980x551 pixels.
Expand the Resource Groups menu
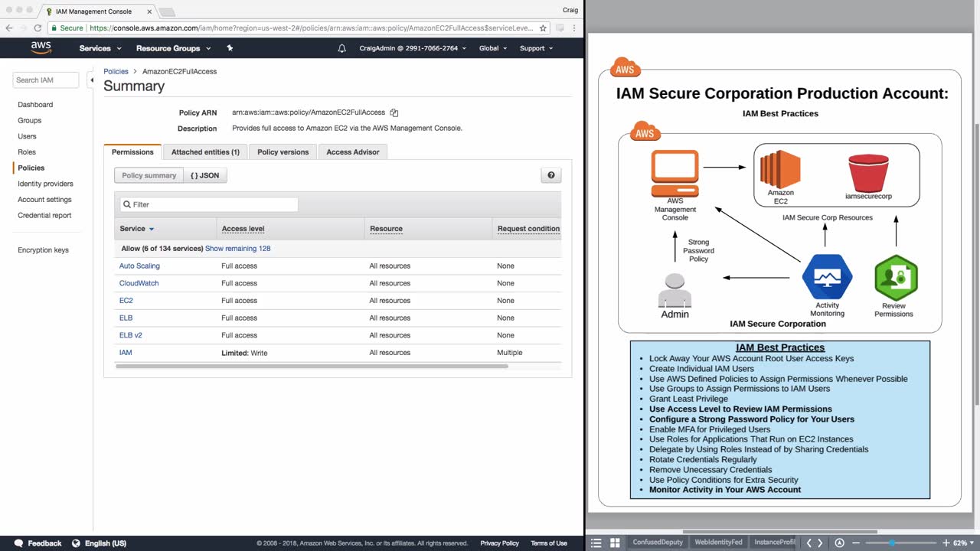[172, 48]
